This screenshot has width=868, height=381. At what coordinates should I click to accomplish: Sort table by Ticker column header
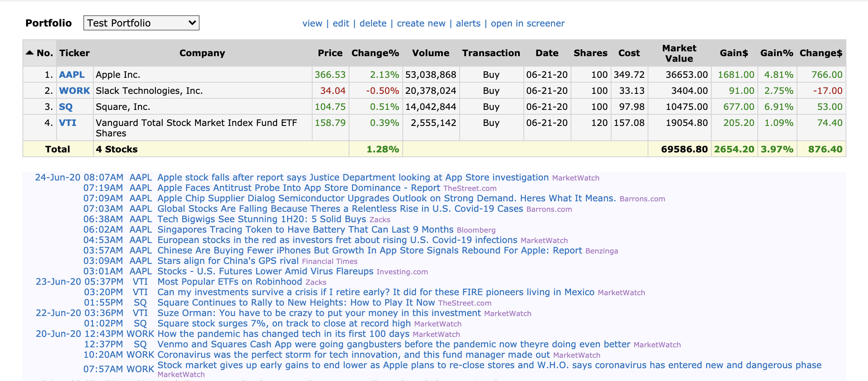(75, 53)
